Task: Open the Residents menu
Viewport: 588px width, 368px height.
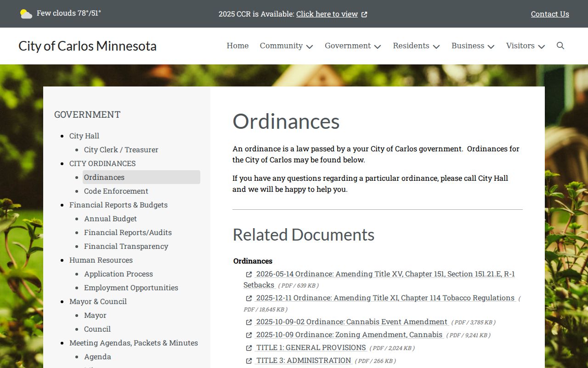Action: click(x=411, y=46)
